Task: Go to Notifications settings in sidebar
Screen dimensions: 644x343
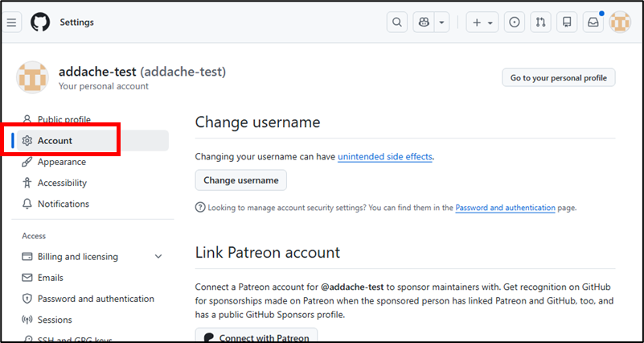Action: (64, 204)
